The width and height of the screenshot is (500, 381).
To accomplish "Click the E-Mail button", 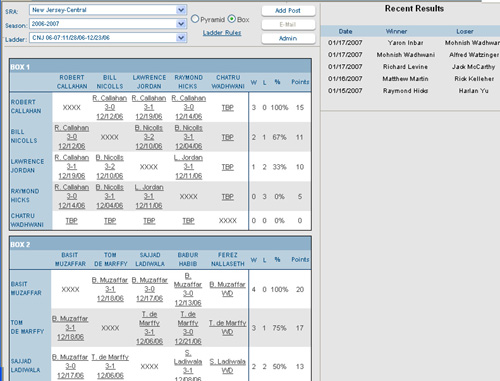I will click(x=288, y=24).
